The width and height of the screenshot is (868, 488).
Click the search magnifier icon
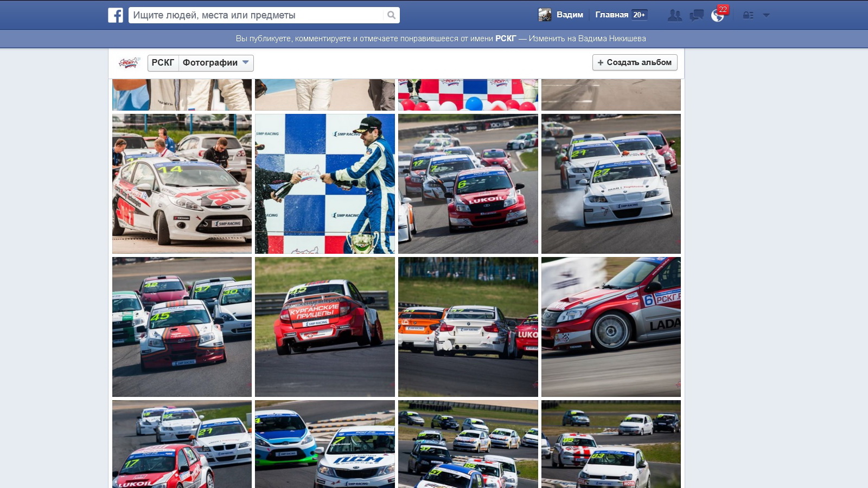click(391, 15)
